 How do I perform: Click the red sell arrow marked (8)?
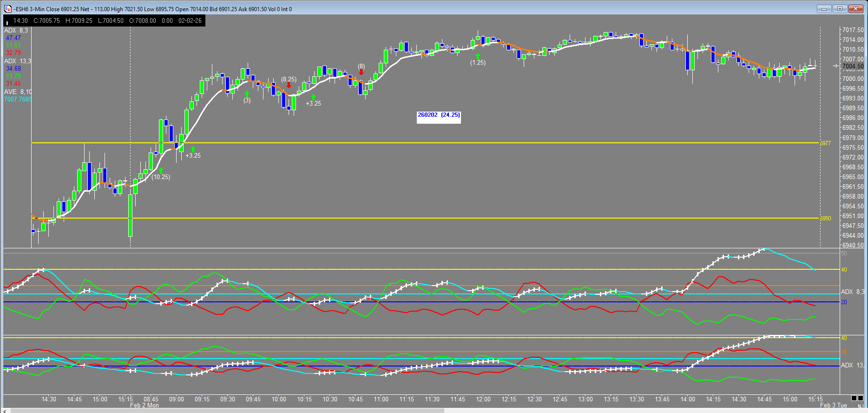coord(361,72)
